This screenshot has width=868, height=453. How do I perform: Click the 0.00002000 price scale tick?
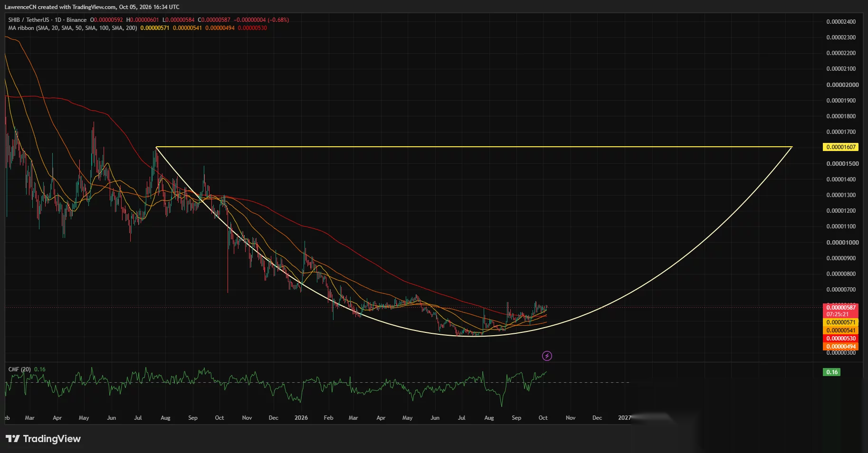(842, 85)
